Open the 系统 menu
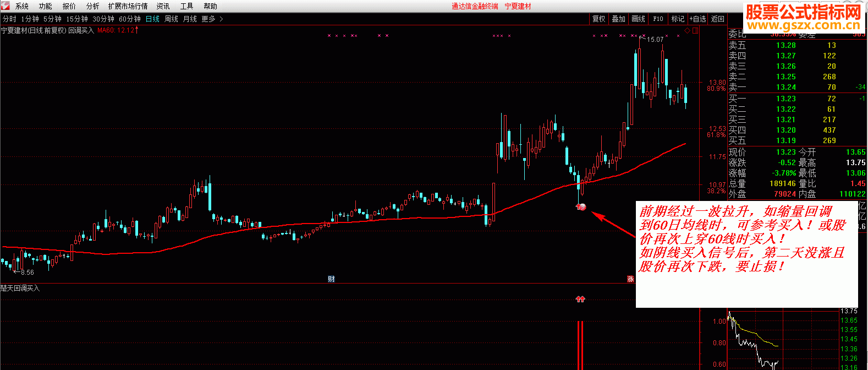The height and width of the screenshot is (370, 868). tap(22, 6)
